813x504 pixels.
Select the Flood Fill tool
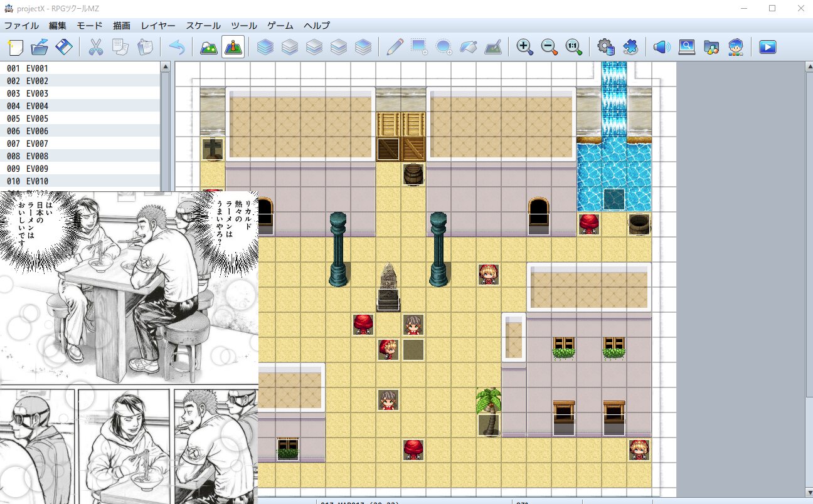click(468, 47)
